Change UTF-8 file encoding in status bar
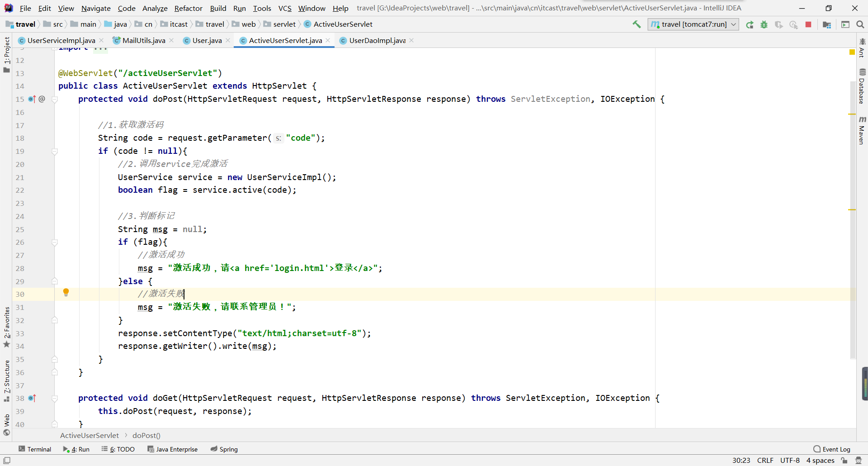This screenshot has width=868, height=466. coord(790,461)
